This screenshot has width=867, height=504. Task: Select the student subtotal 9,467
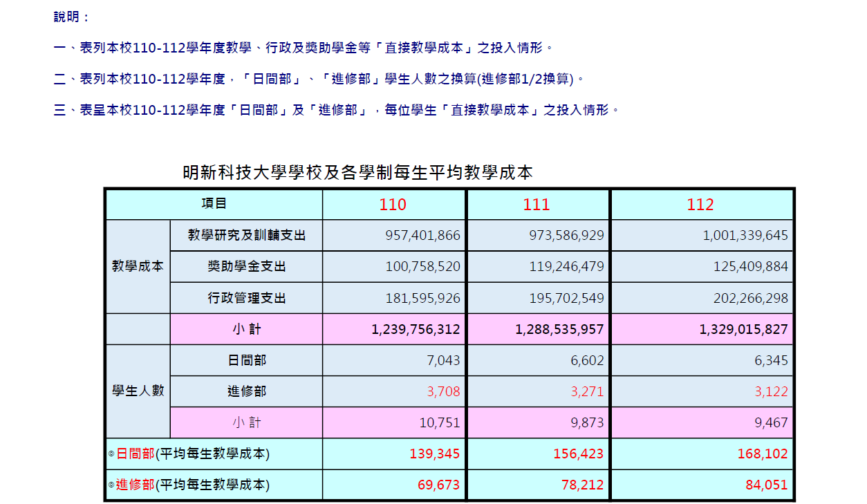[772, 423]
